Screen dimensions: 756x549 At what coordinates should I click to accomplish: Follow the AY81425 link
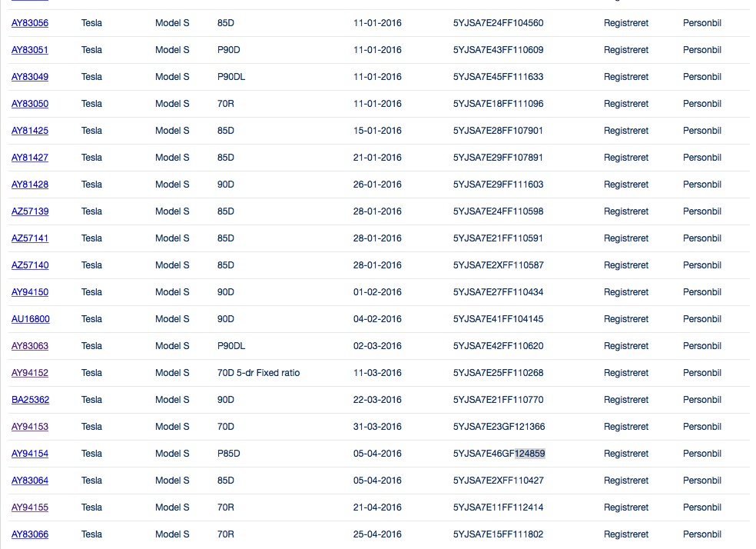[x=30, y=131]
